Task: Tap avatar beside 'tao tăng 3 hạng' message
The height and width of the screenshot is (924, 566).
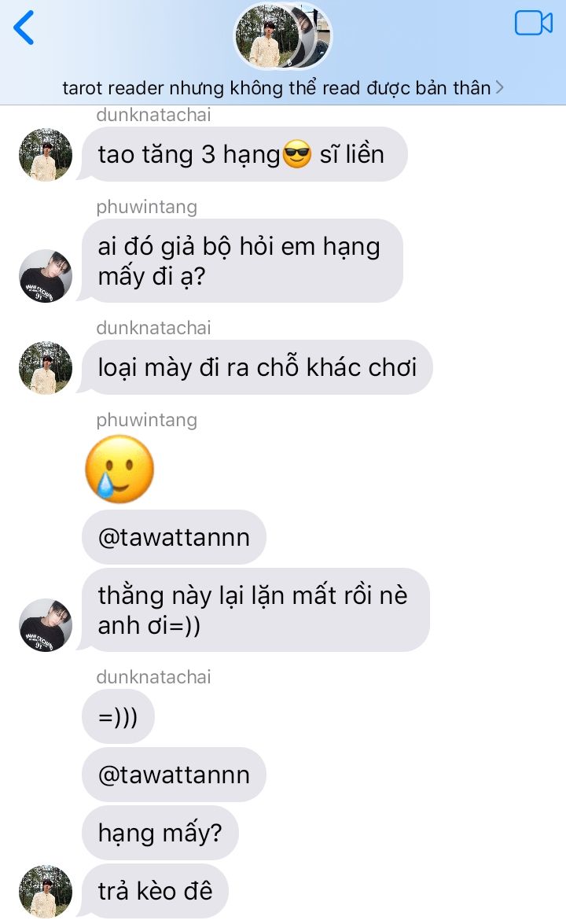Action: 46,155
